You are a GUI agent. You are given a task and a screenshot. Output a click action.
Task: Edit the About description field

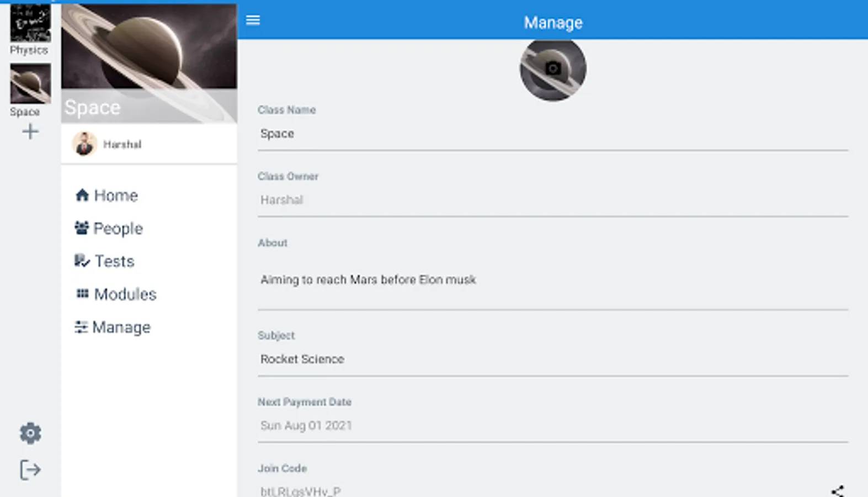pyautogui.click(x=553, y=281)
